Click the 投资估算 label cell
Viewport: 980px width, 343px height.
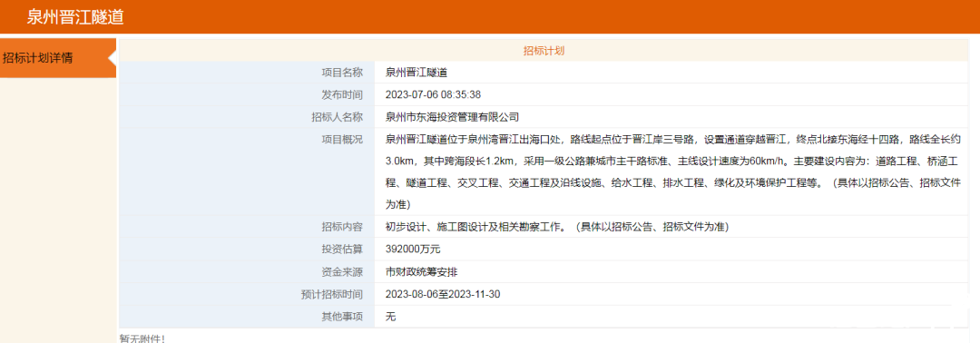pyautogui.click(x=247, y=249)
